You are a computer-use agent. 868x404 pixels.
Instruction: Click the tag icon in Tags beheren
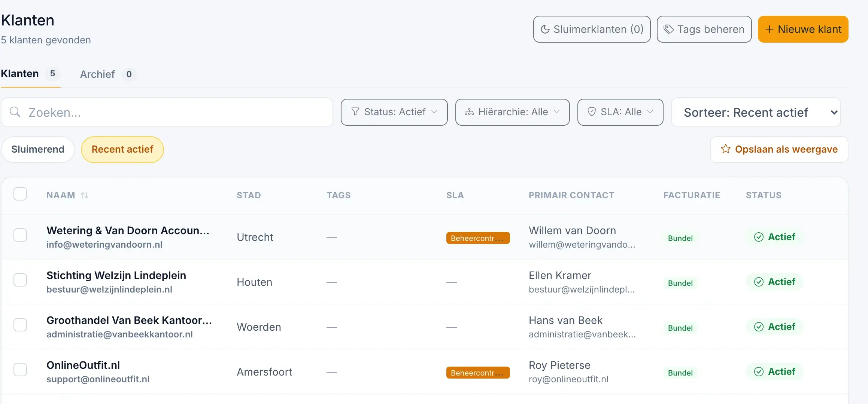click(668, 29)
